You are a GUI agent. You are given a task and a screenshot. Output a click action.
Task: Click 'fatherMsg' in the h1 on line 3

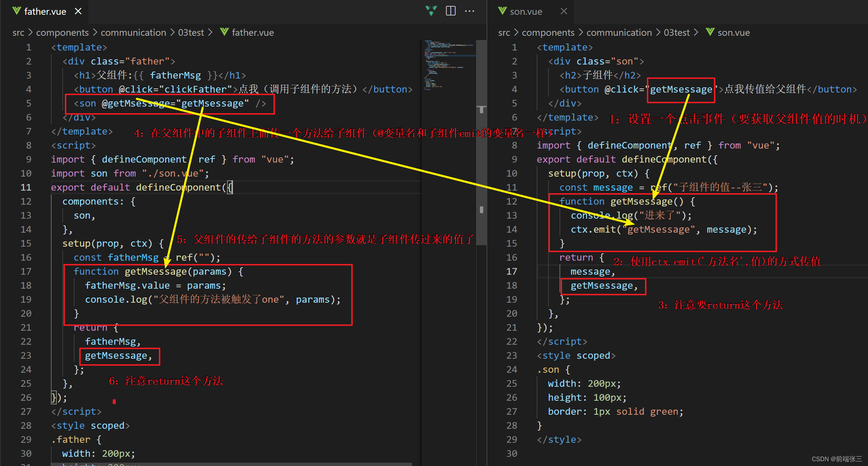tap(175, 75)
